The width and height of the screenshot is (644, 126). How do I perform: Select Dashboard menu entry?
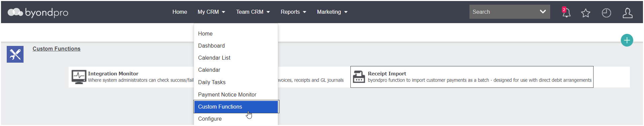coord(236,46)
